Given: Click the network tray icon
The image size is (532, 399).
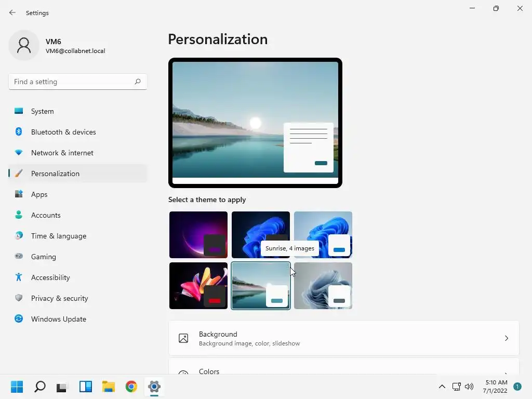Looking at the screenshot, I should point(456,387).
